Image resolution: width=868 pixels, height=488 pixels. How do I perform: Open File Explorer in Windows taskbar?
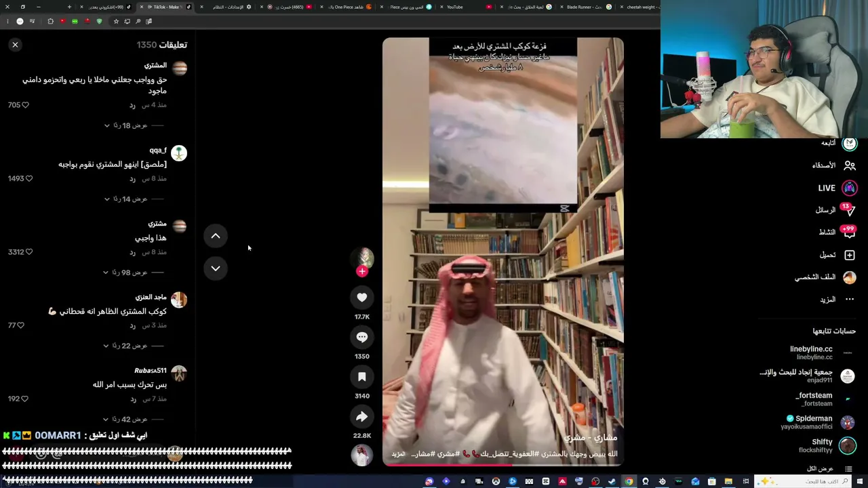point(728,481)
